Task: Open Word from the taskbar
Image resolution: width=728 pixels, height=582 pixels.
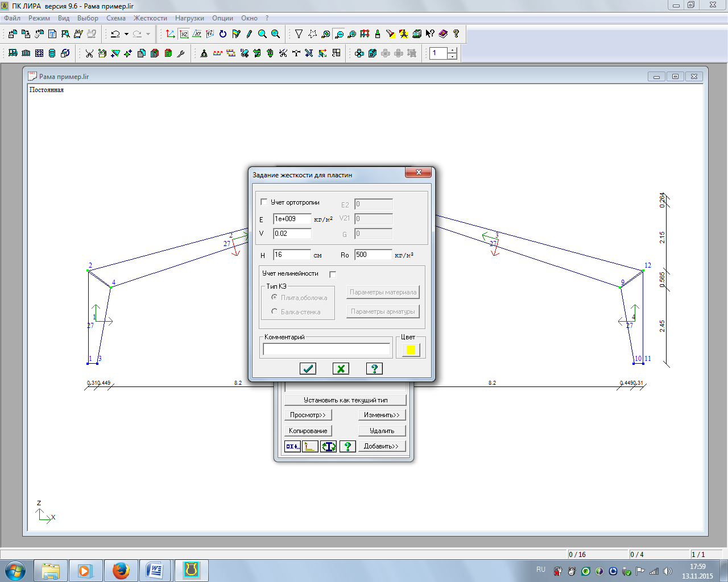Action: tap(155, 570)
